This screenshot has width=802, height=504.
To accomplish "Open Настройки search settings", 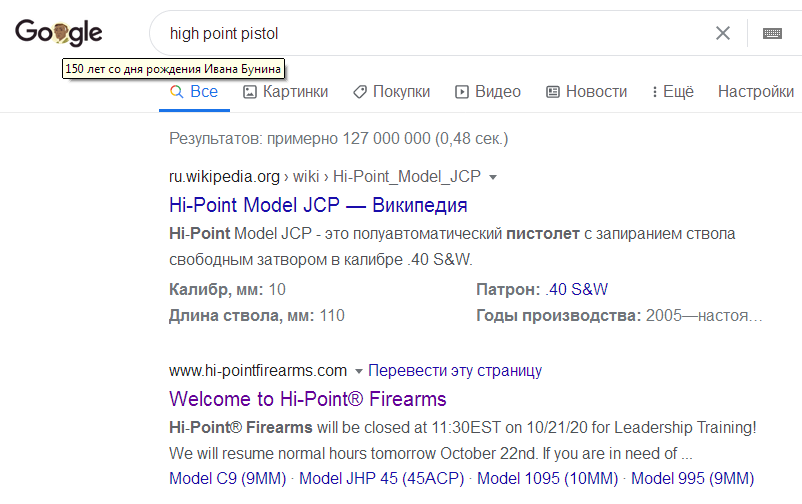I will [755, 92].
